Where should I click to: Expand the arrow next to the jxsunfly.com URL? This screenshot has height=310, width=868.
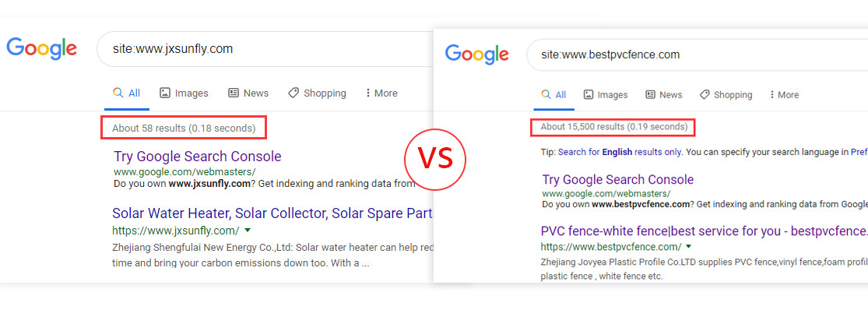[x=248, y=230]
